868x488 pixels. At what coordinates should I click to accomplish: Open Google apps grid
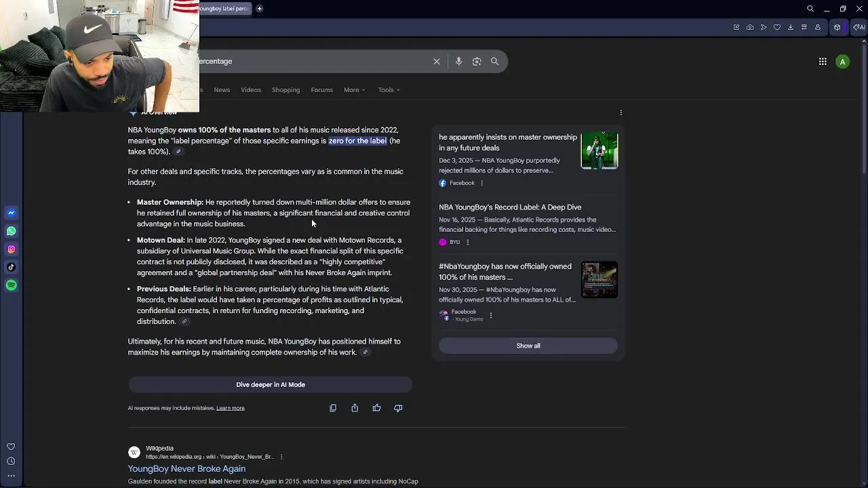coord(823,62)
